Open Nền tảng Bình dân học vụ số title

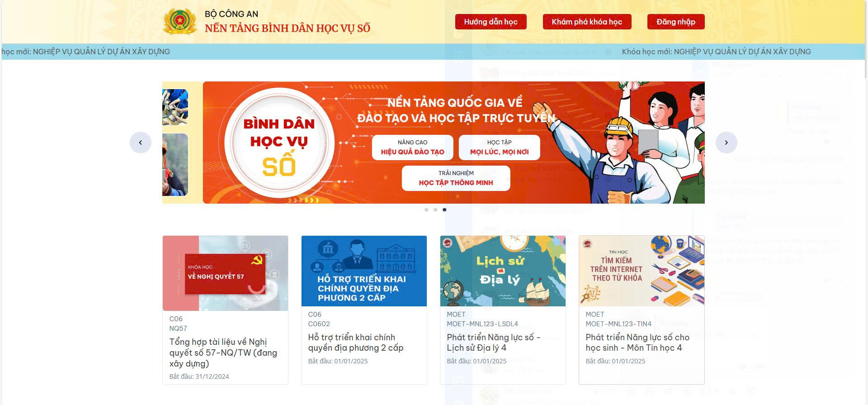[x=288, y=28]
